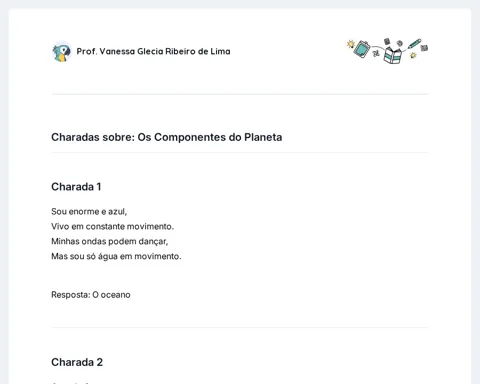Click the small yellow star below the pencil
480x384 pixels.
coord(413,55)
